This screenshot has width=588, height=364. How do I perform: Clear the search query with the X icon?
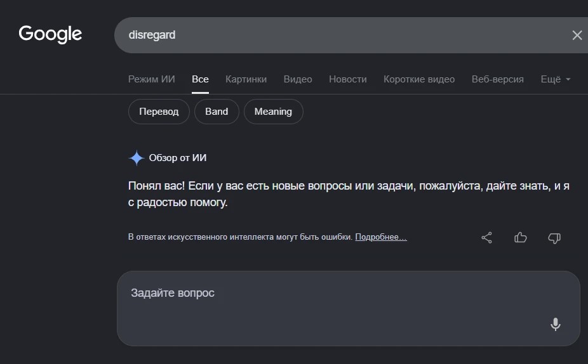coord(577,36)
